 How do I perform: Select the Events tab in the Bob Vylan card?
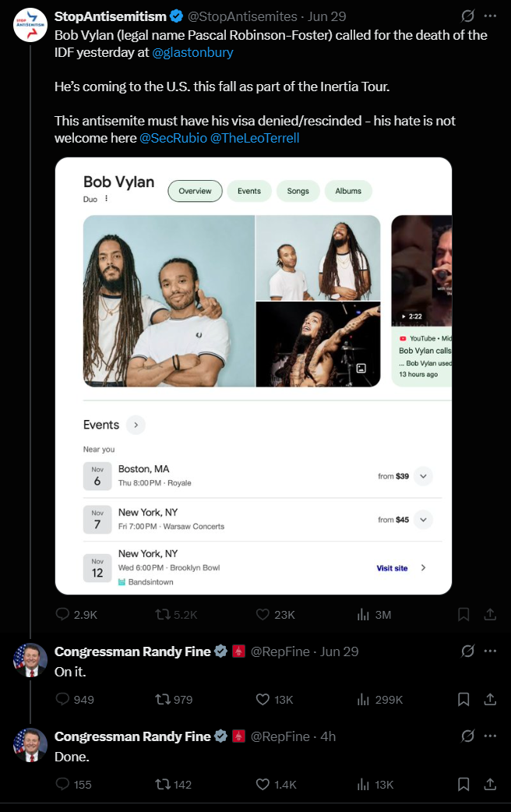[x=249, y=191]
